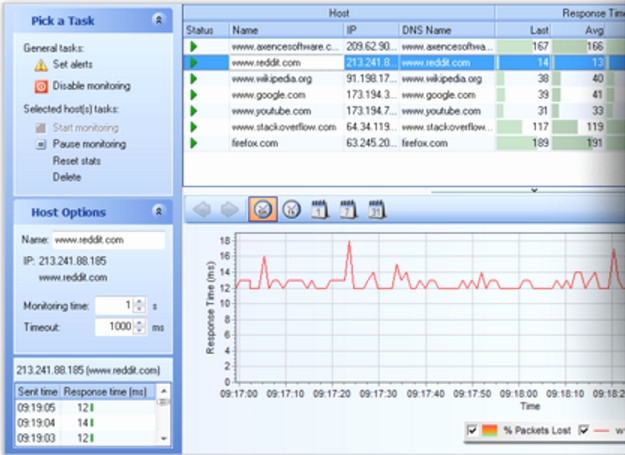Sort by the Name column header
This screenshot has width=625, height=455.
click(286, 30)
